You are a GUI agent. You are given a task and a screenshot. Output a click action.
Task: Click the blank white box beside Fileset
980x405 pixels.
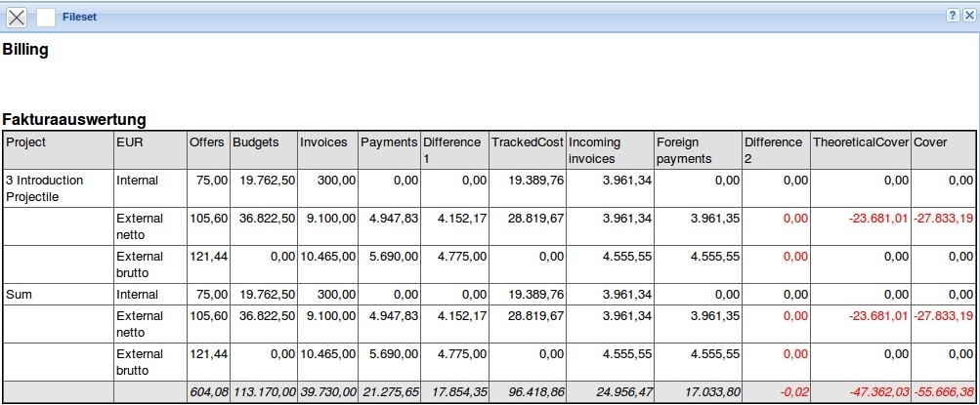[46, 17]
